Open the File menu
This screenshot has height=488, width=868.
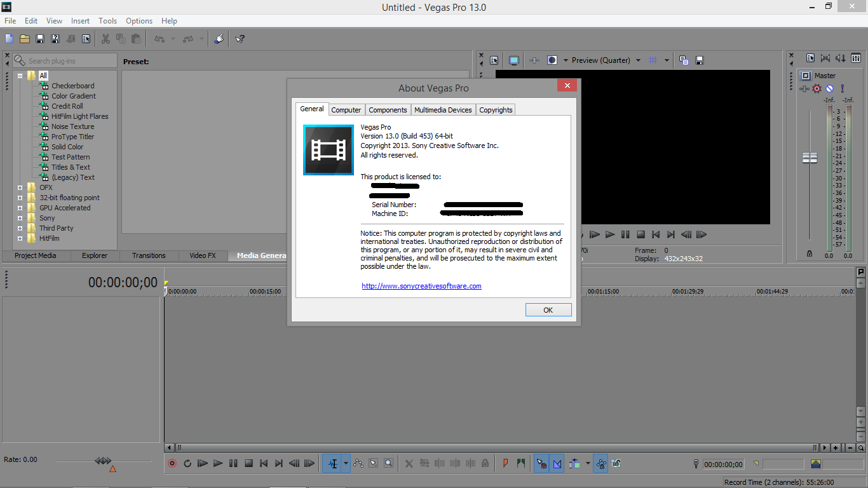pyautogui.click(x=10, y=21)
